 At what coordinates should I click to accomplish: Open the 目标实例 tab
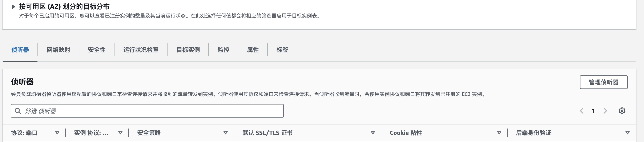[188, 50]
